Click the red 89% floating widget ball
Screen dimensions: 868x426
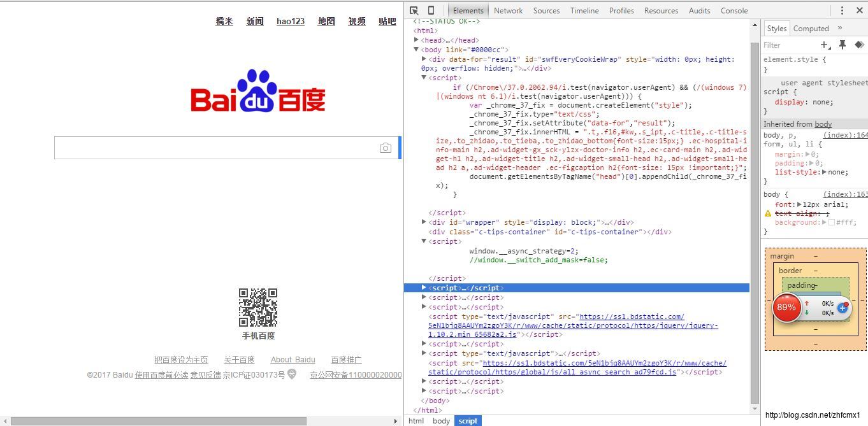786,307
